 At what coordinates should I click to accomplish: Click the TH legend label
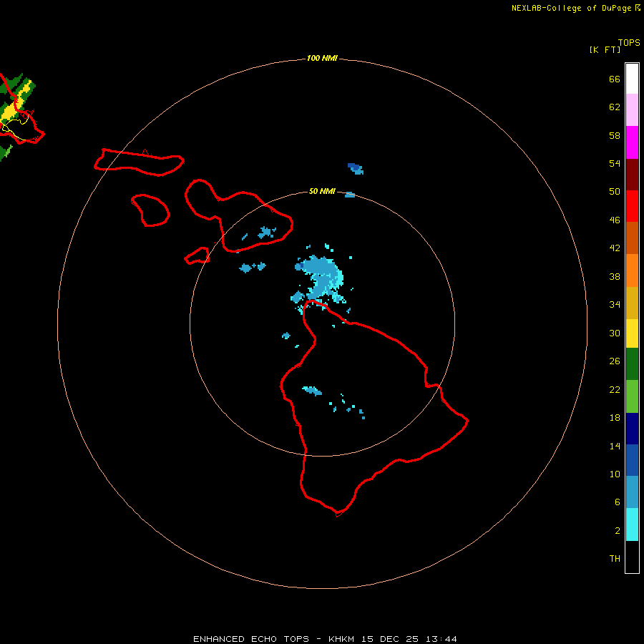(615, 559)
